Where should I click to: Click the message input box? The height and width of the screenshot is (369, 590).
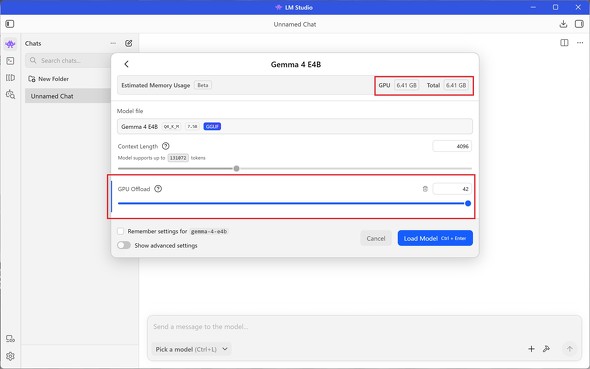click(x=364, y=326)
